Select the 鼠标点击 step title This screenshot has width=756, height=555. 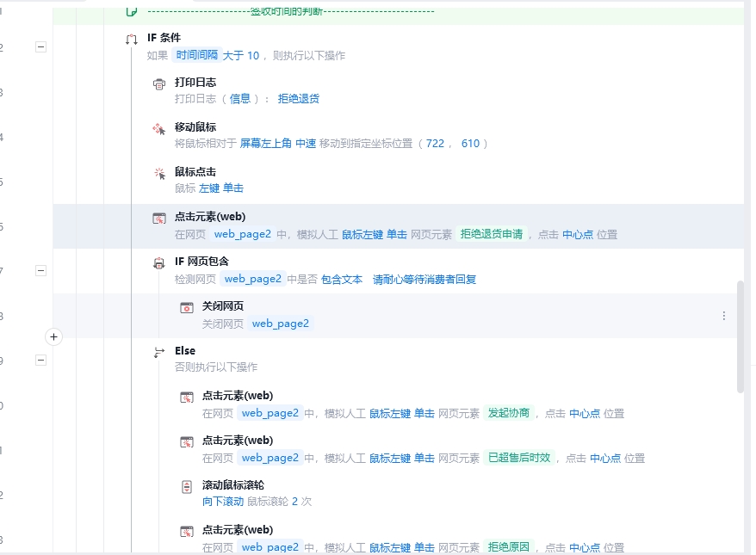[195, 172]
